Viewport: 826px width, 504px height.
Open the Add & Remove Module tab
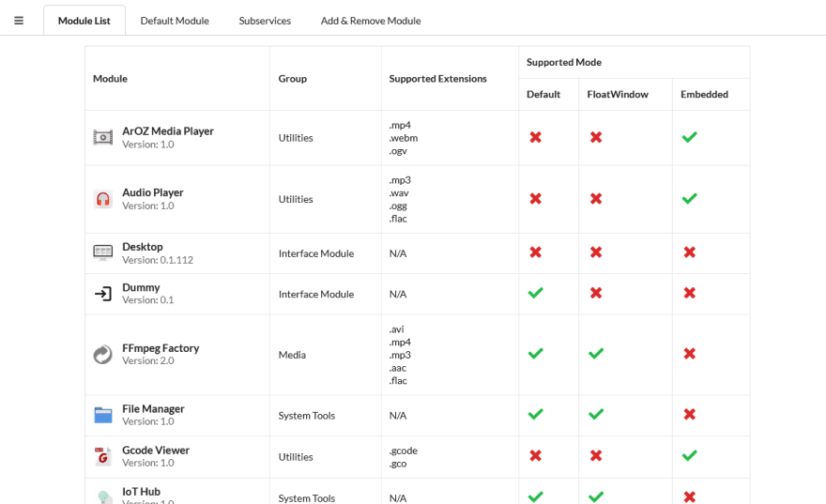371,21
